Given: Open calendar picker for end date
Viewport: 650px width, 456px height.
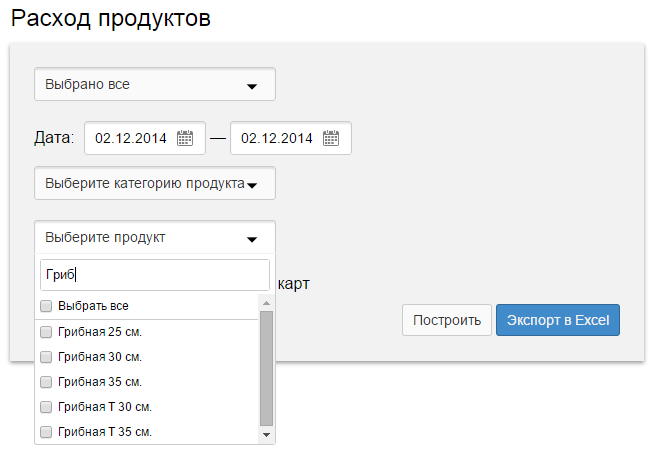Looking at the screenshot, I should coord(331,138).
